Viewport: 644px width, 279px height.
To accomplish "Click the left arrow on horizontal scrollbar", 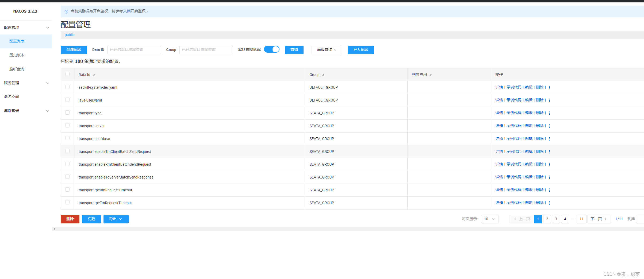I will pos(54,229).
